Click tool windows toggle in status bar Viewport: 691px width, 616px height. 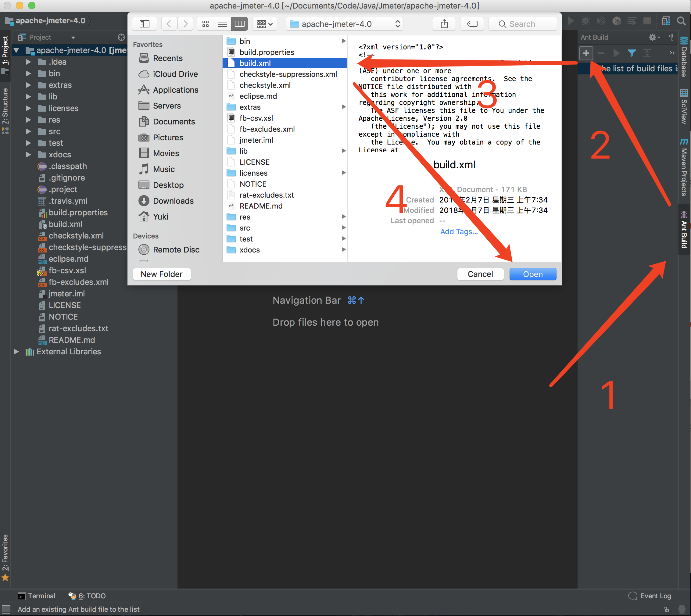pos(6,609)
